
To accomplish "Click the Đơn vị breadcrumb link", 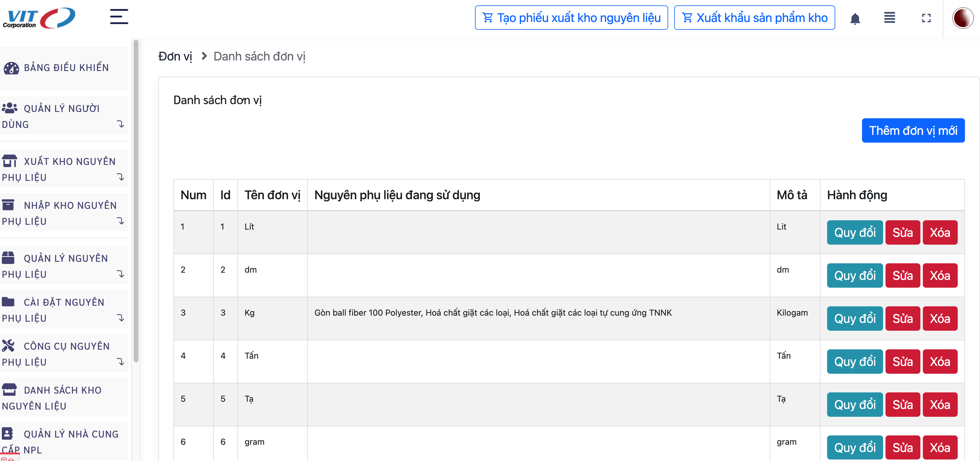I will [x=175, y=56].
